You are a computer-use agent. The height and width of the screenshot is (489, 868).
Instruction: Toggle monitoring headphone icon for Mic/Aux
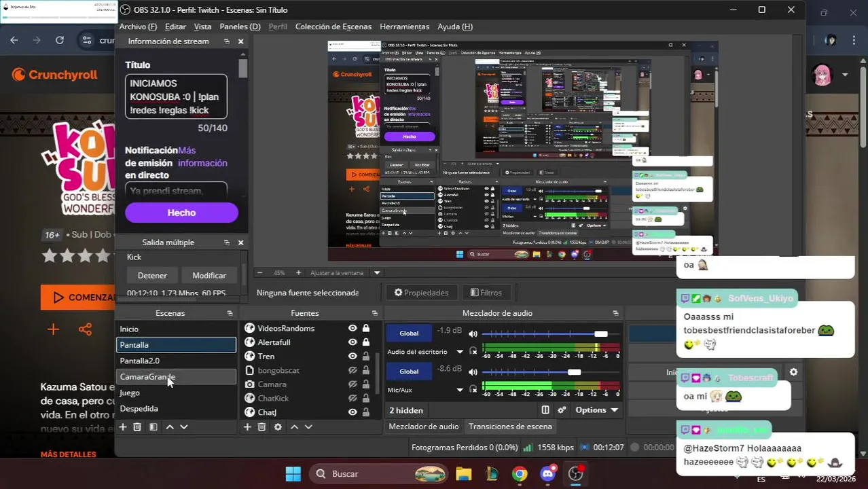473,390
